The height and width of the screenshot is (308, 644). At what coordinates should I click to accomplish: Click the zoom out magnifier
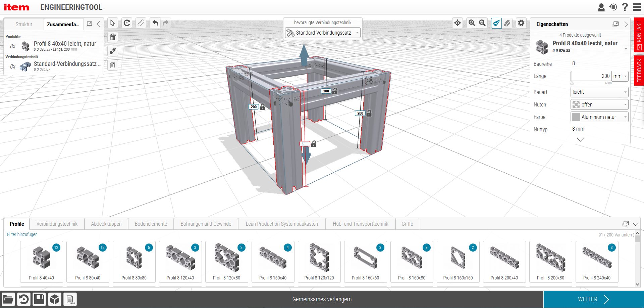point(482,23)
